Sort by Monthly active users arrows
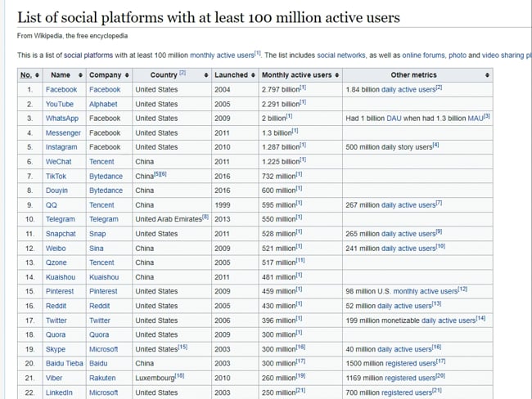532x399 pixels. point(337,75)
